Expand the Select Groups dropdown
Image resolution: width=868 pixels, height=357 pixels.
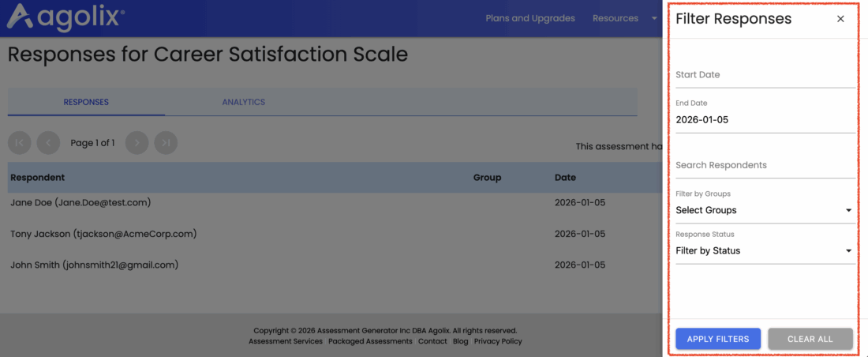pyautogui.click(x=765, y=210)
